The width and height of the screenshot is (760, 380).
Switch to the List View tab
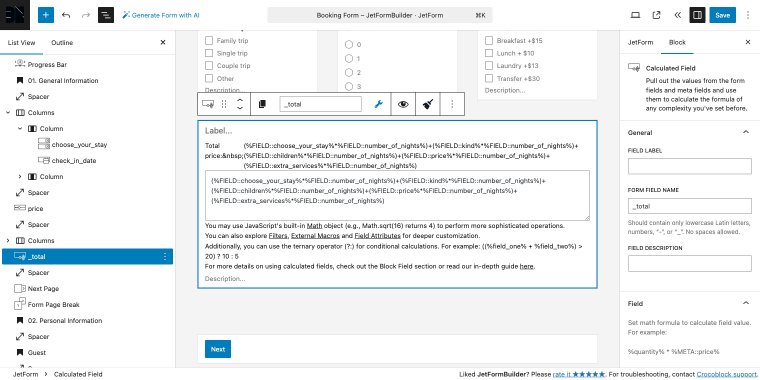point(21,43)
